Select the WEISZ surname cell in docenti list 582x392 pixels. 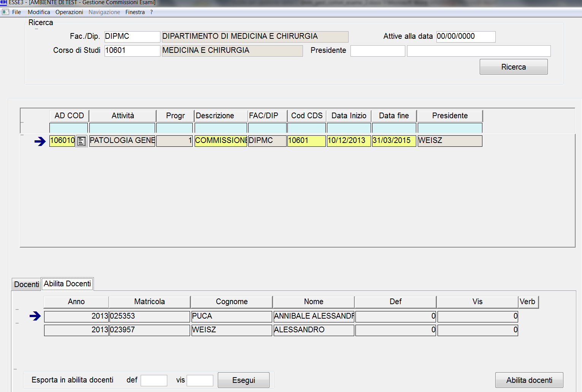coord(232,330)
